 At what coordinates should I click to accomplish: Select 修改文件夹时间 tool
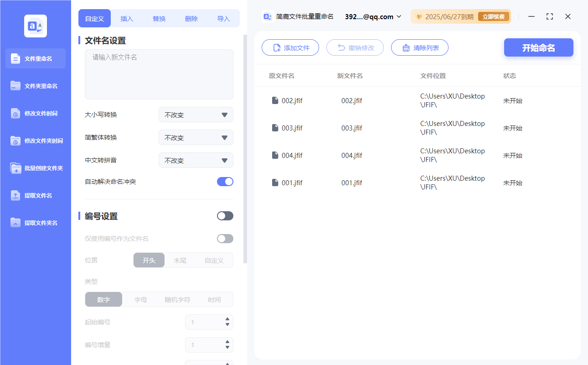coord(35,141)
